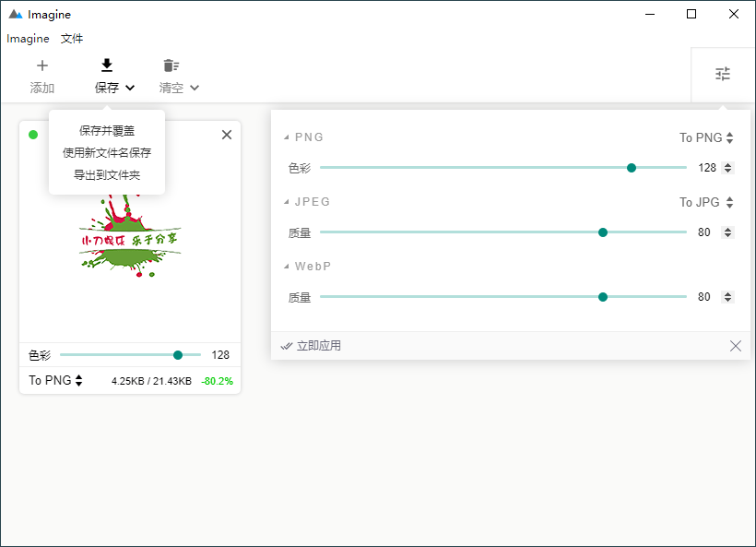Image resolution: width=756 pixels, height=547 pixels.
Task: Open the settings sliders panel icon
Action: tap(723, 74)
